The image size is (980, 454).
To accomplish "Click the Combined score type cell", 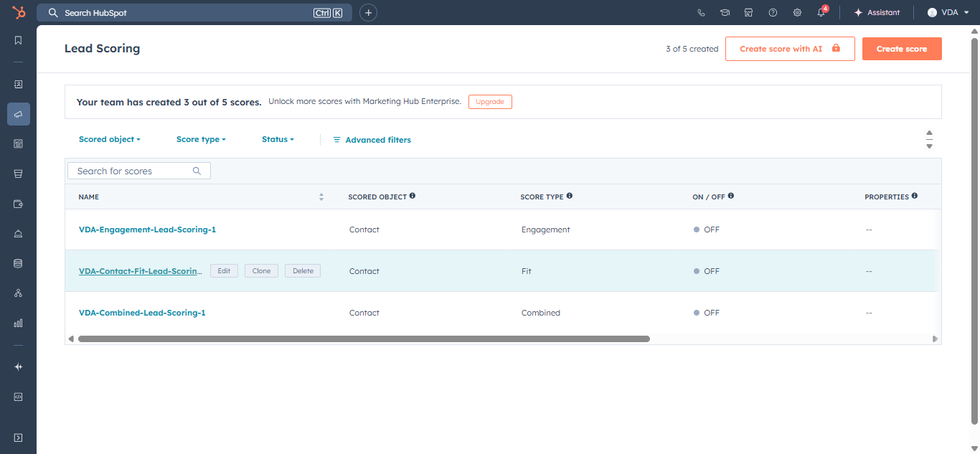I will pyautogui.click(x=541, y=313).
